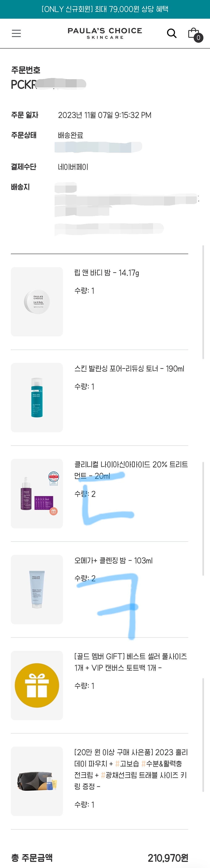Open the Lip & Body balm thumbnail
This screenshot has height=868, width=210.
click(37, 302)
